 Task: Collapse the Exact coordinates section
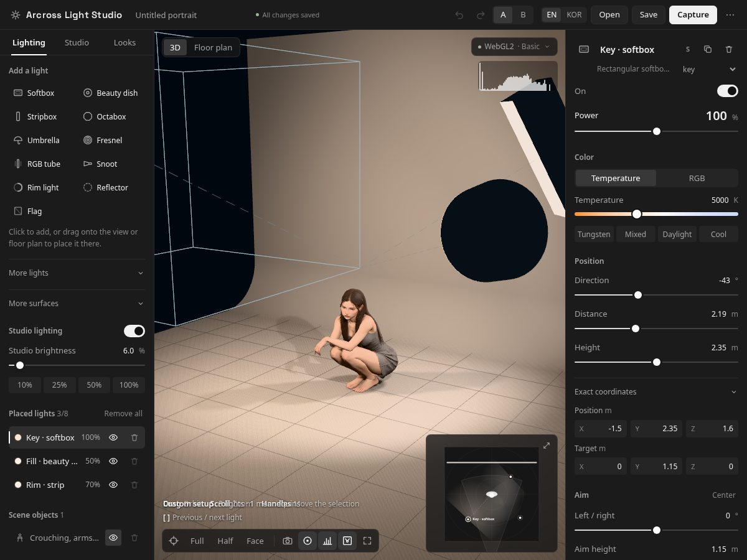coord(656,392)
